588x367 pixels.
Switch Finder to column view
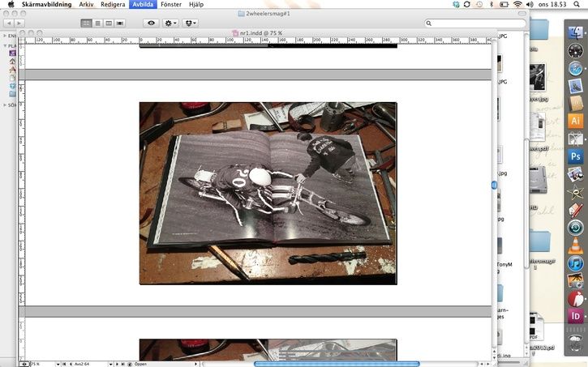point(109,23)
